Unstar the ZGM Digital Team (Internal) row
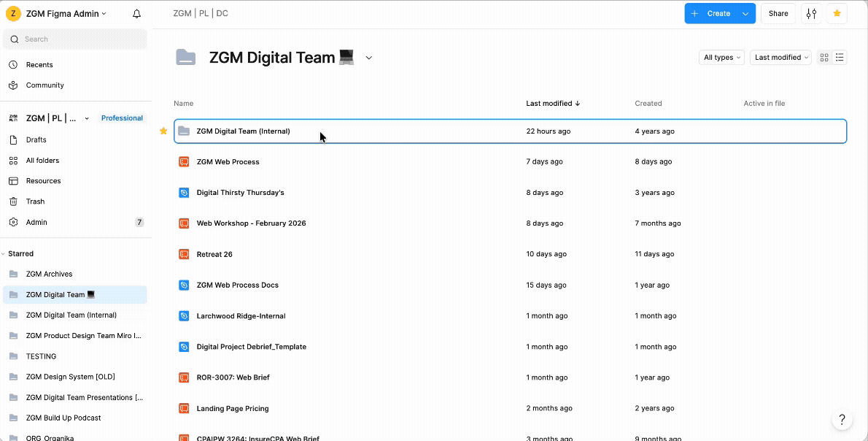The height and width of the screenshot is (441, 868). pyautogui.click(x=163, y=131)
